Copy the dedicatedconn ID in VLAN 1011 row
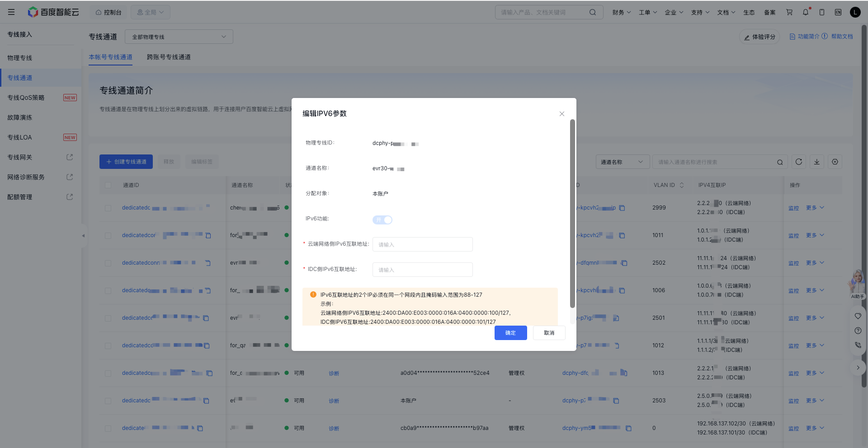Screen dimensions: 868x448 208,235
